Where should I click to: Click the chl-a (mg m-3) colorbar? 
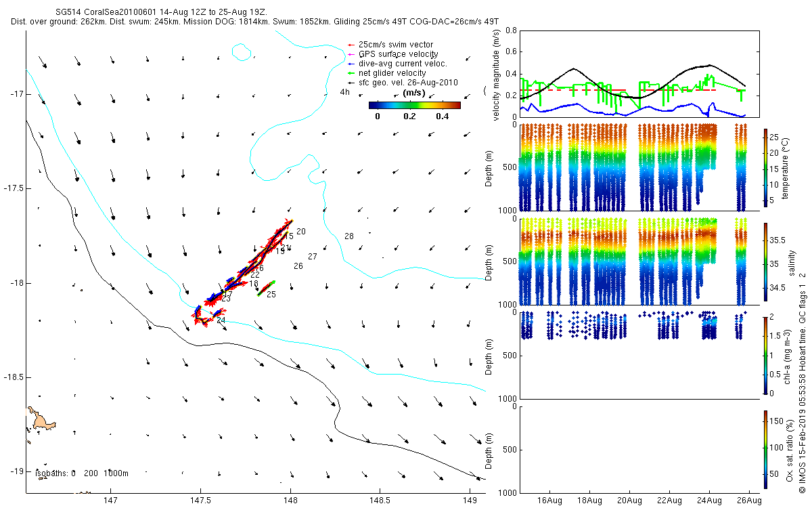pos(766,355)
